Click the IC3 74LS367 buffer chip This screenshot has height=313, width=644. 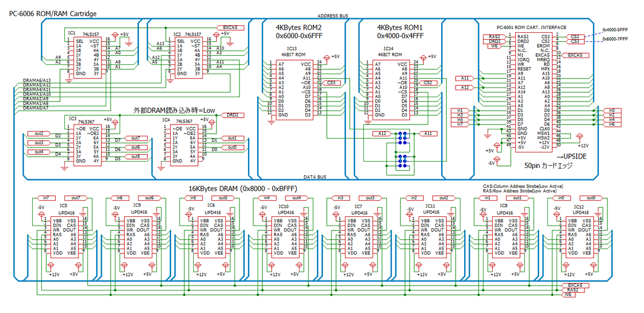point(87,145)
